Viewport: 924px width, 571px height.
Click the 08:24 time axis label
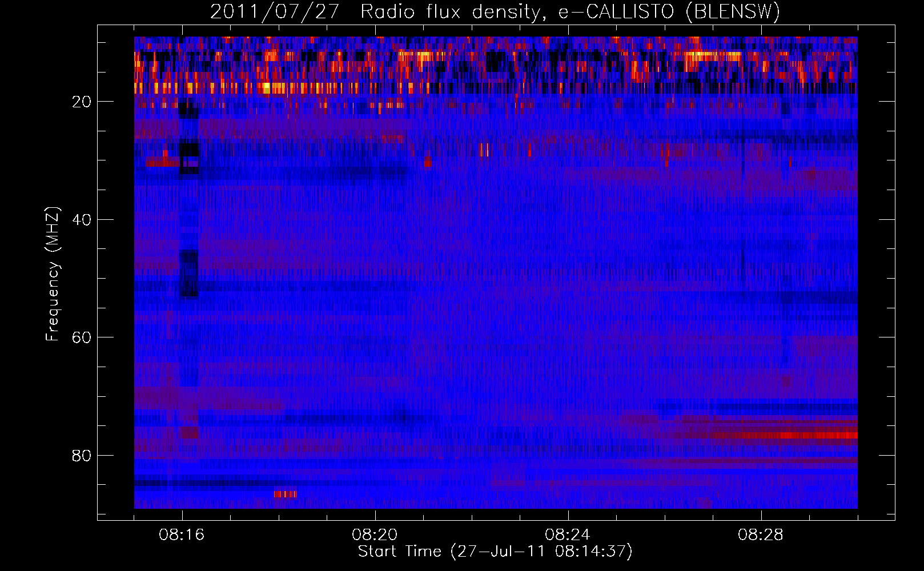point(568,535)
